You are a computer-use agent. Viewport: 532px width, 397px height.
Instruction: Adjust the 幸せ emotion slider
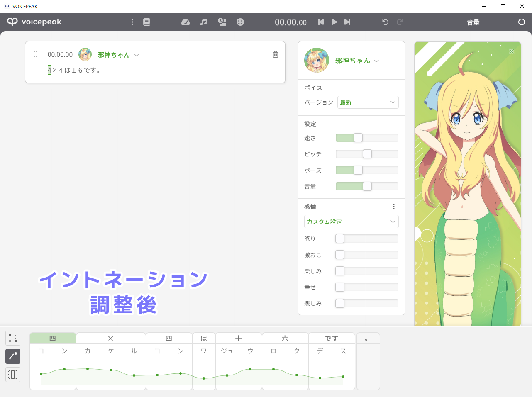pos(367,287)
